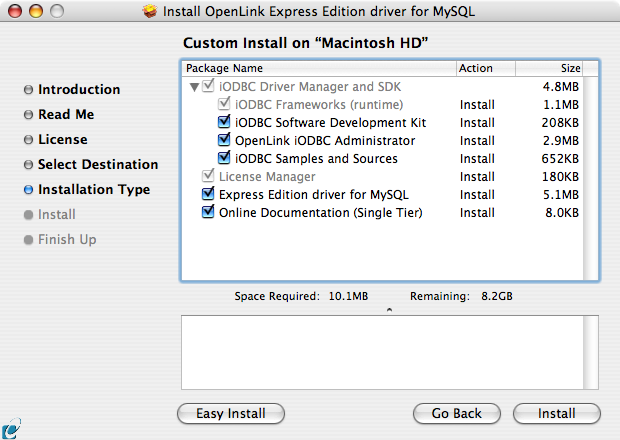Toggle Express Edition driver for MySQL checkbox
Image resolution: width=620 pixels, height=440 pixels.
point(208,193)
